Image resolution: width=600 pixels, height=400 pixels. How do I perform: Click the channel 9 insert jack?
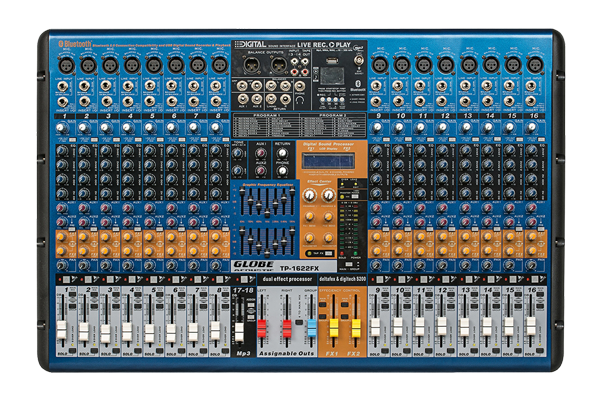[x=376, y=101]
